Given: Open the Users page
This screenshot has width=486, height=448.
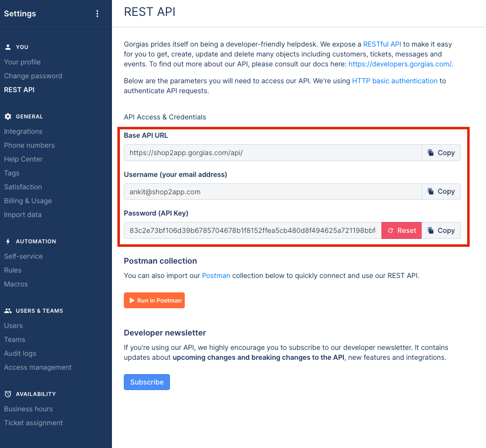Looking at the screenshot, I should (x=13, y=326).
